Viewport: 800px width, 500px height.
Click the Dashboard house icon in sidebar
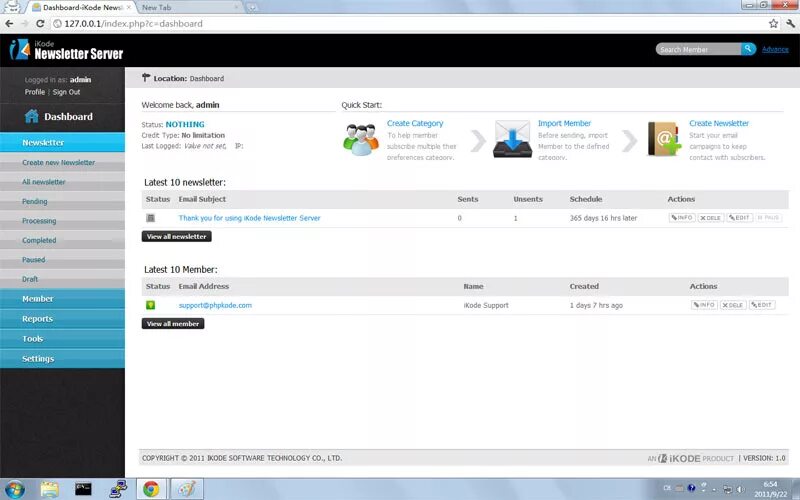pos(32,116)
